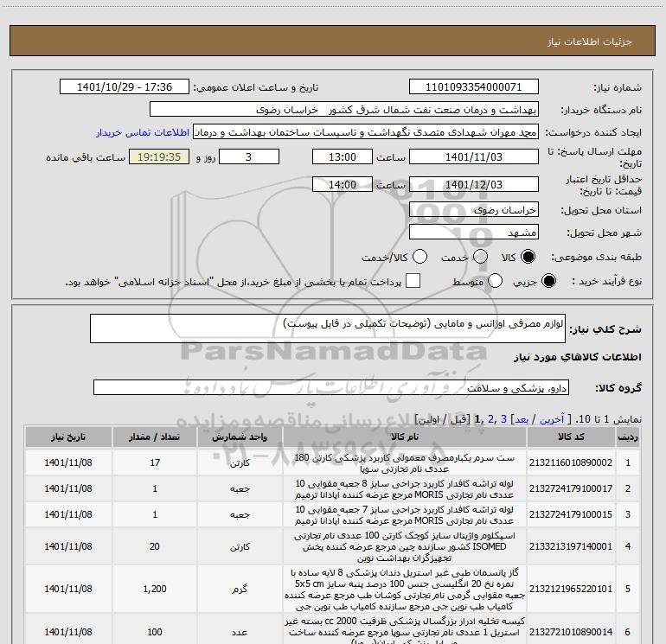Select the کالا/خدمت radio button

tap(419, 257)
